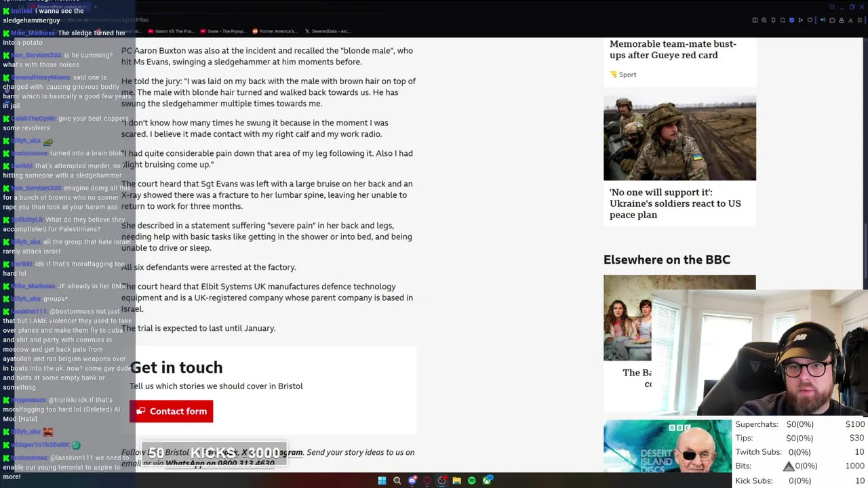Viewport: 868px width, 488px height.
Task: Click the WhatsApp on 0800 313 4630 link
Action: (x=220, y=464)
